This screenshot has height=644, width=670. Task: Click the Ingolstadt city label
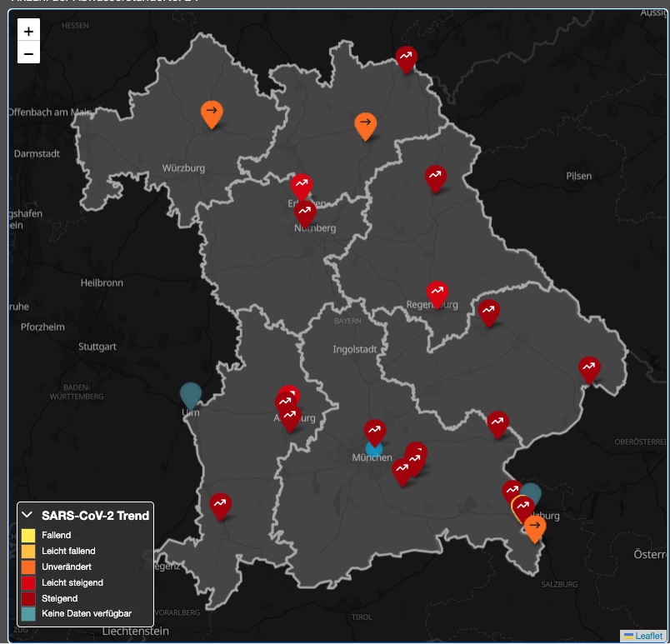click(355, 349)
